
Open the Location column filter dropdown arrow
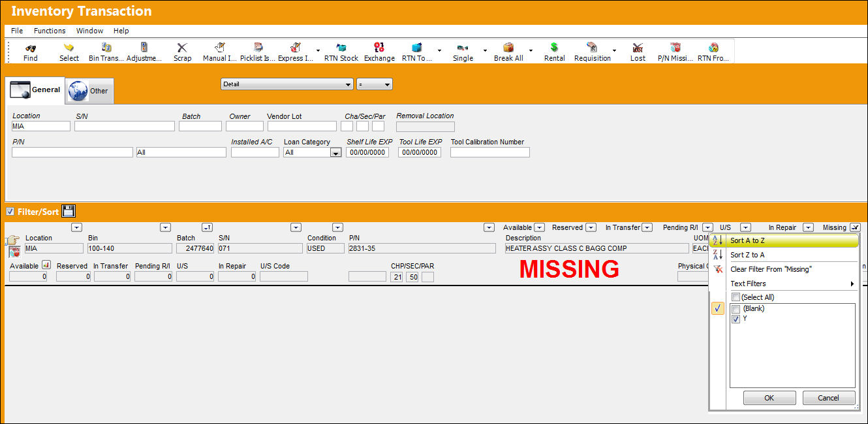point(76,227)
